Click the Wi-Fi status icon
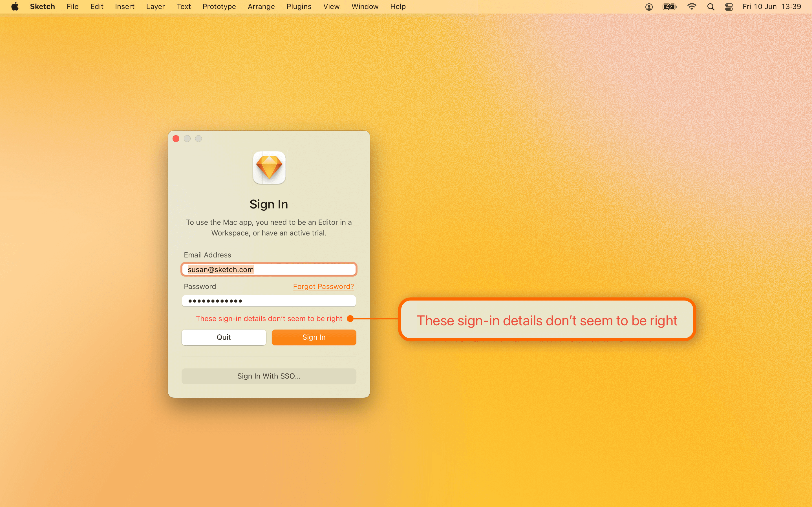This screenshot has width=812, height=507. (x=692, y=6)
